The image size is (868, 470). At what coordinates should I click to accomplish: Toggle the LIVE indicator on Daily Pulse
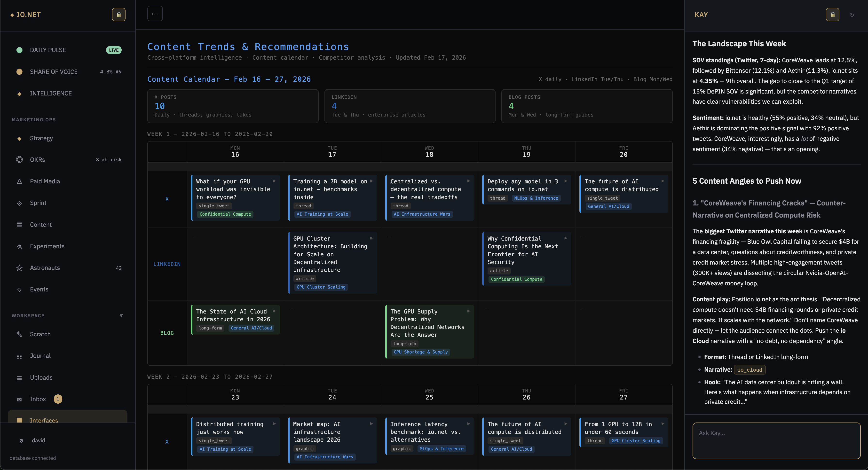click(114, 50)
